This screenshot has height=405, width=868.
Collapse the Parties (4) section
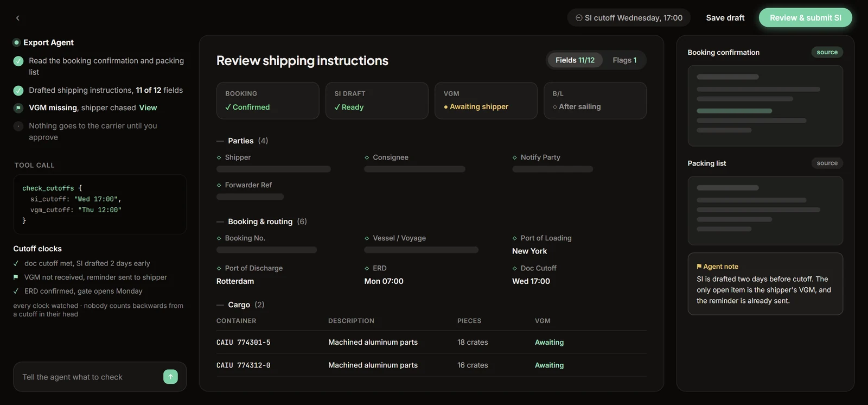tap(242, 141)
